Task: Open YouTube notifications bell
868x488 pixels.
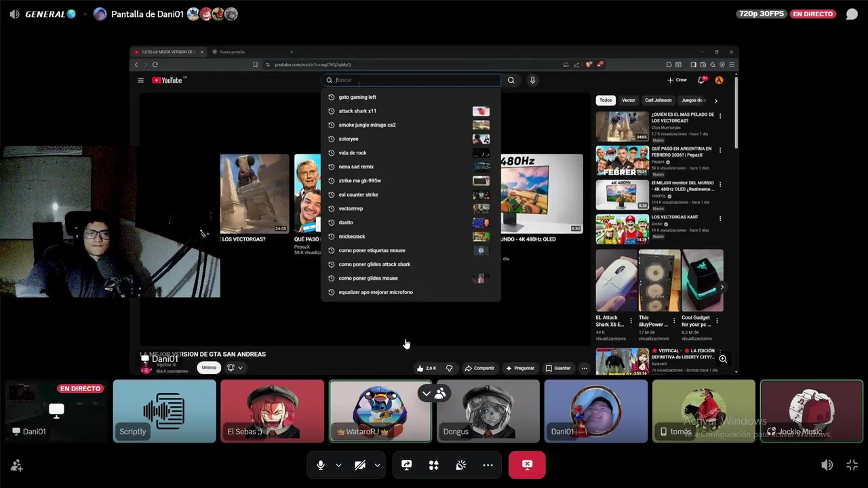Action: (702, 80)
